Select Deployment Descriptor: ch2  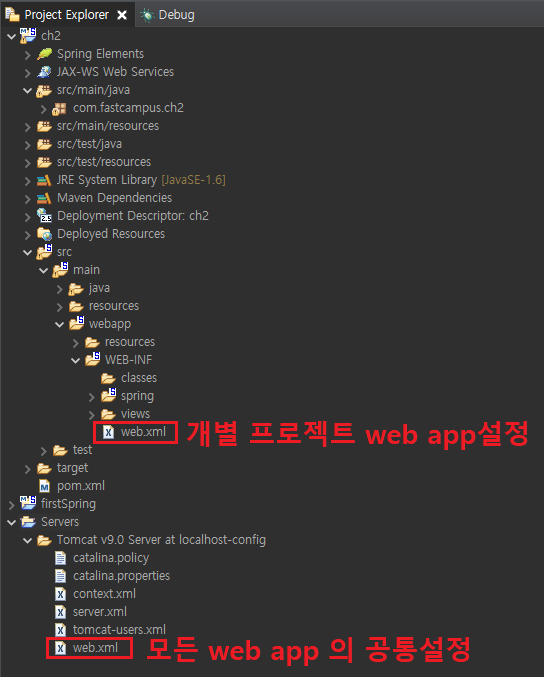(x=133, y=216)
